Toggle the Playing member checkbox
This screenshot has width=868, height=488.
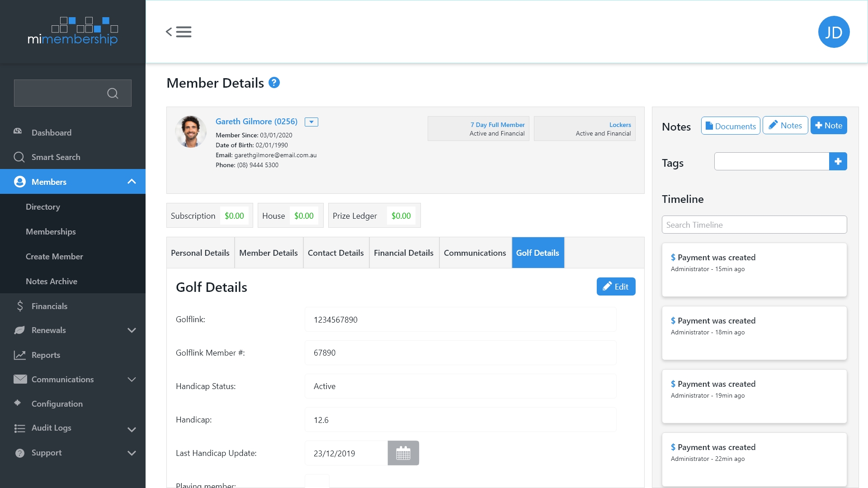point(317,482)
